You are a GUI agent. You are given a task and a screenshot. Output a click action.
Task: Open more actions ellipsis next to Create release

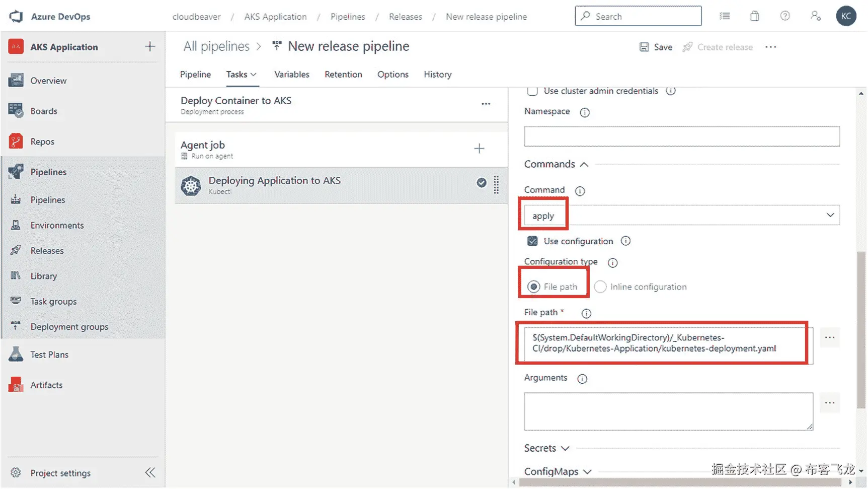(770, 47)
